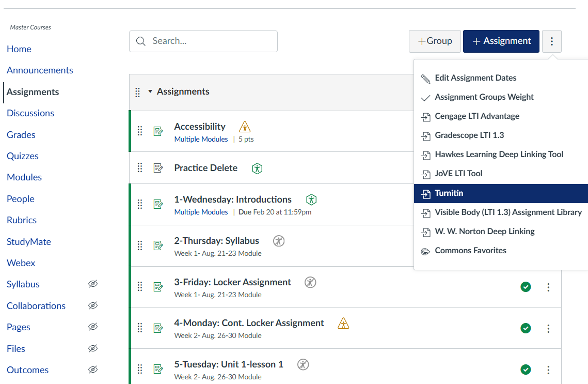The height and width of the screenshot is (384, 588).
Task: Click drag handle for 1-Wednesday: Introductions row
Action: [139, 204]
